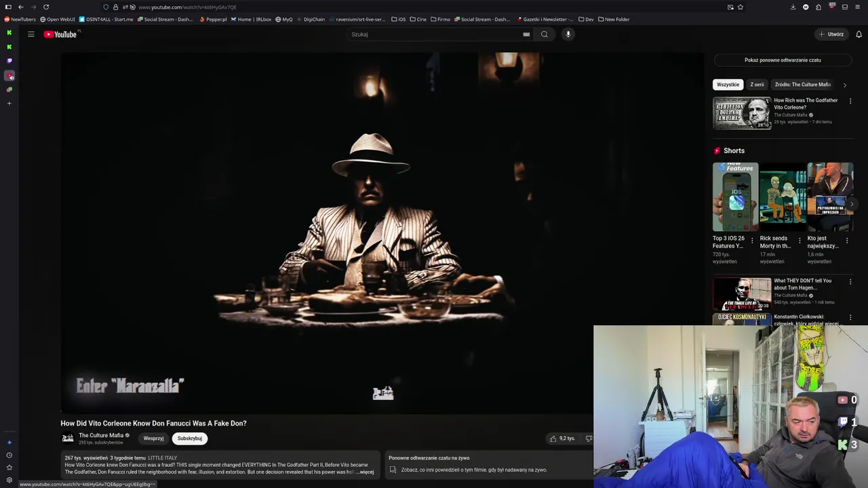The height and width of the screenshot is (488, 868).
Task: Select the Z serii filter chip
Action: tap(757, 85)
